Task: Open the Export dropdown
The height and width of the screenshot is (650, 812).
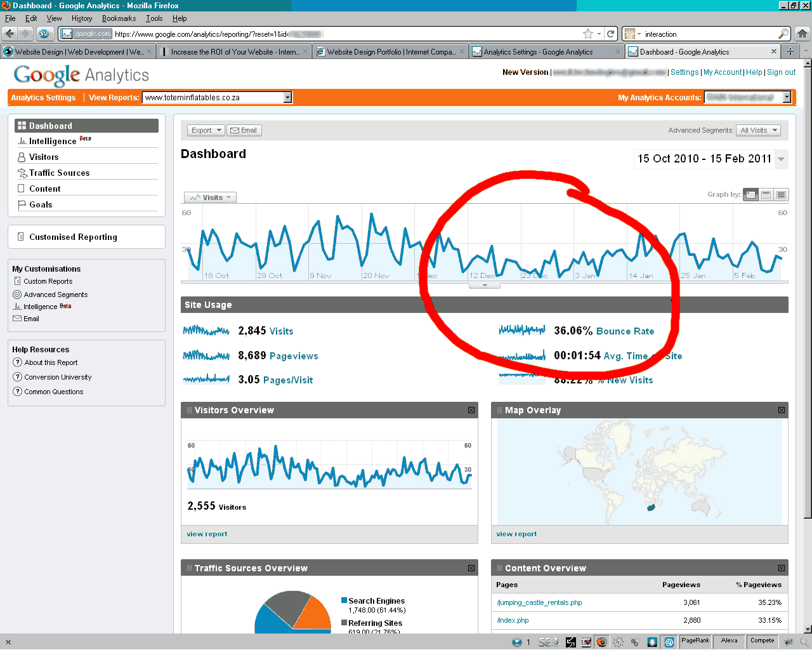Action: (x=206, y=130)
